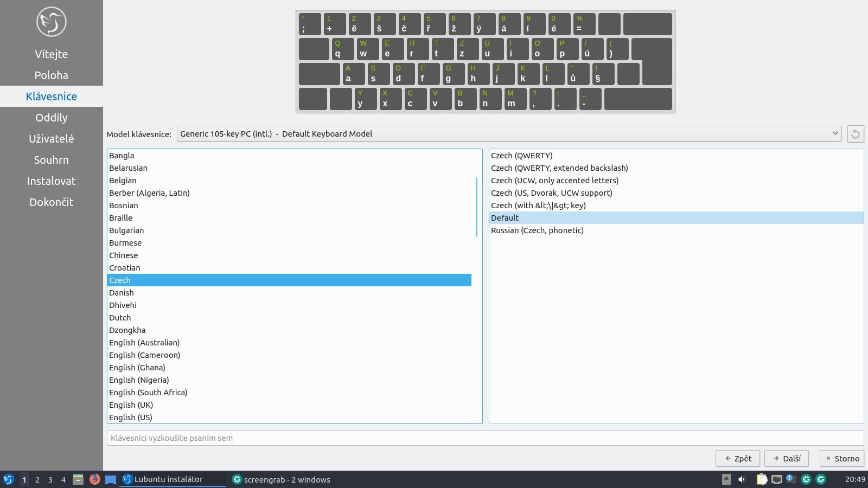Click the Zpět back button
This screenshot has width=868, height=488.
(738, 459)
